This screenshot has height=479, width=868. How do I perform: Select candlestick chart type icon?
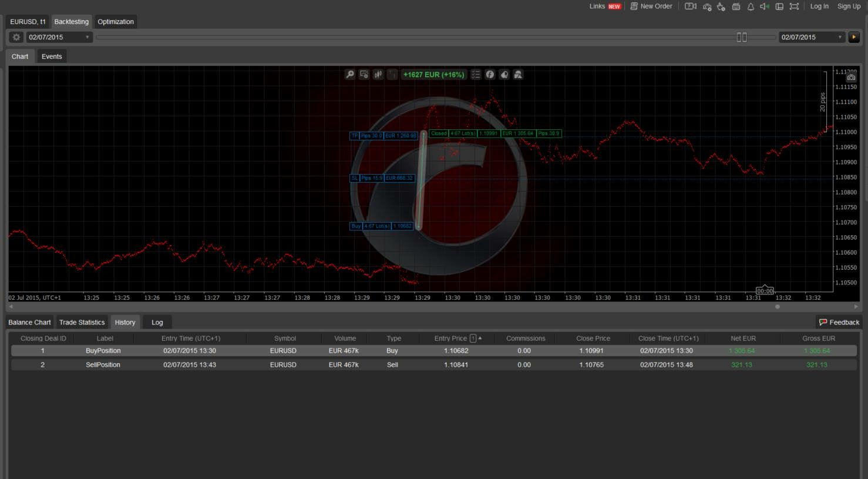[378, 75]
